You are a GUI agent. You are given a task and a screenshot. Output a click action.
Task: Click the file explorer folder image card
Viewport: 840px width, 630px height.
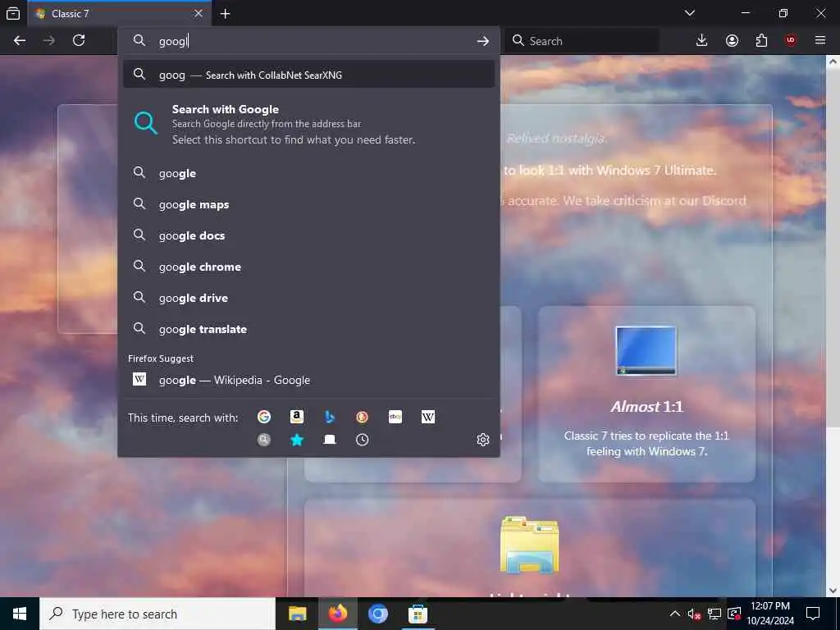pos(530,548)
